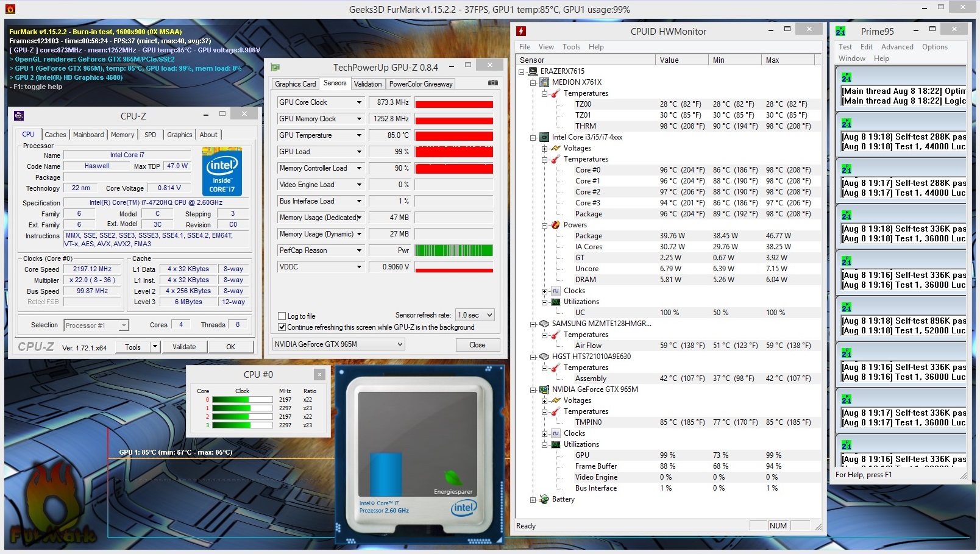Click the Intel Core i3/i5/i7 4xxx chip icon
Image resolution: width=980 pixels, height=554 pixels.
click(544, 137)
